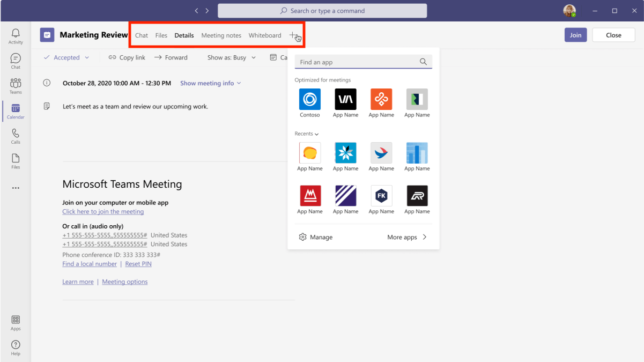Focus the Find an app field
The image size is (644, 362).
click(364, 62)
